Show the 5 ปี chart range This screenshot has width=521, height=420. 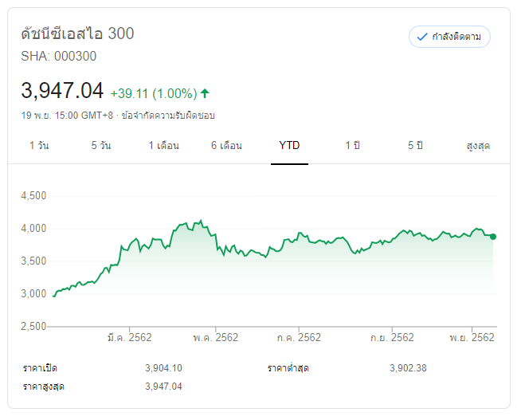[415, 146]
